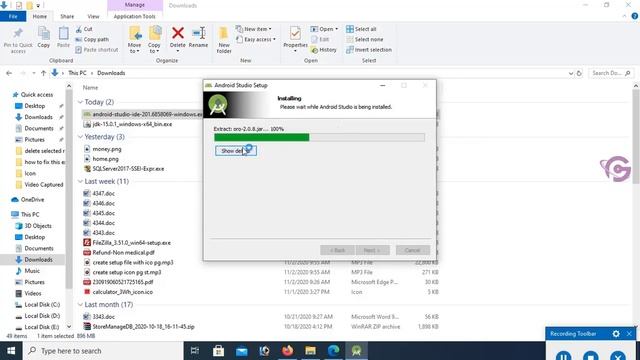Open Recording Toolbar settings gear
The image size is (640, 360).
[616, 333]
